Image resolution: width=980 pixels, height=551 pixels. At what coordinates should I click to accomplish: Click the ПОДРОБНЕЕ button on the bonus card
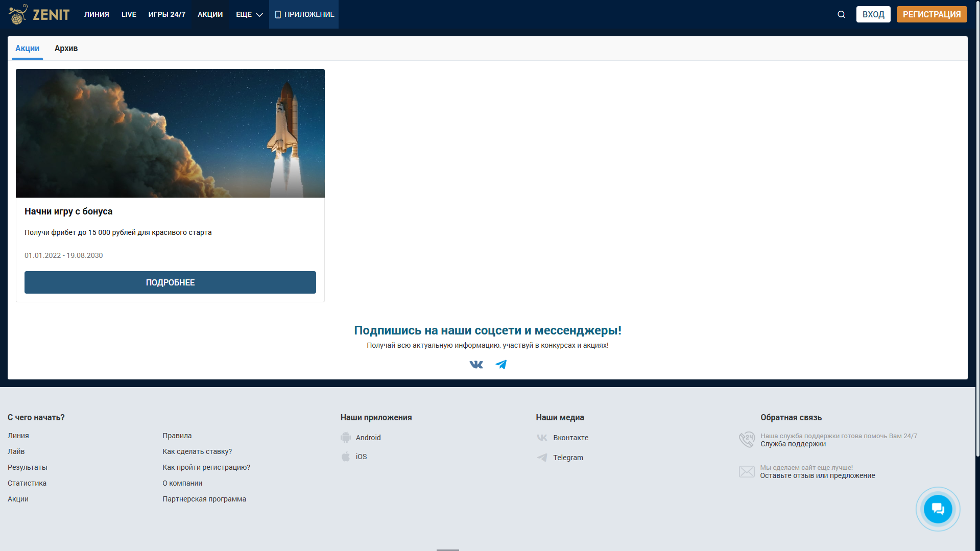(170, 282)
